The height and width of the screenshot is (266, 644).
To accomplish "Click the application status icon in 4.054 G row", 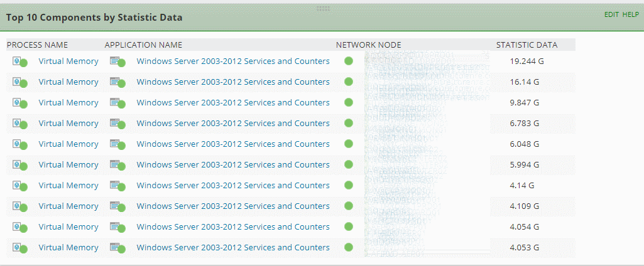I will (x=117, y=227).
